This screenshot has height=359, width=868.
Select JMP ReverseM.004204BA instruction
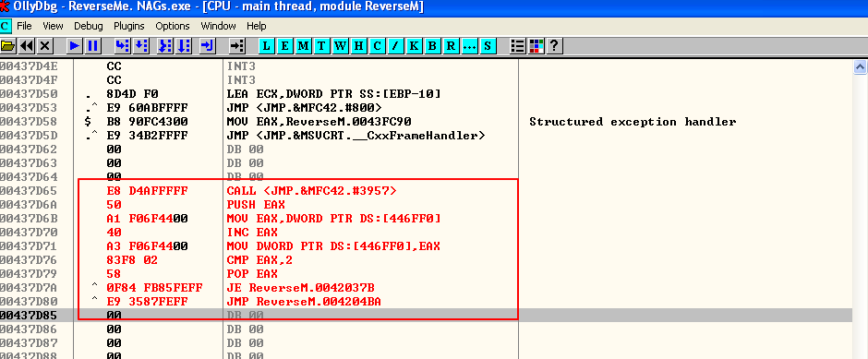coord(305,302)
